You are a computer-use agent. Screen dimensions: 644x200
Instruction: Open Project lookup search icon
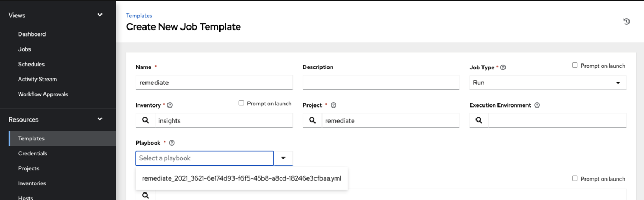312,120
